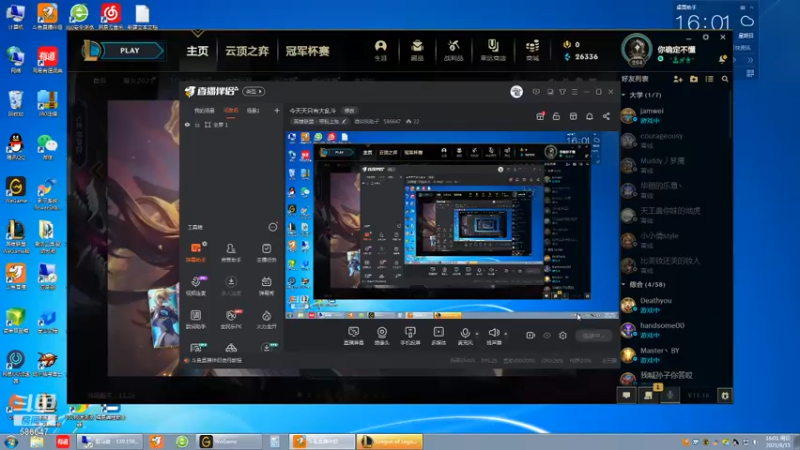Click the list view icon in friends list
The width and height of the screenshot is (800, 450).
click(709, 79)
